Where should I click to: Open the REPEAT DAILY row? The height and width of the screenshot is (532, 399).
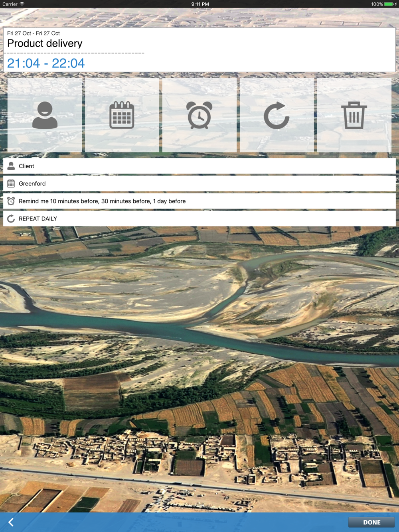pyautogui.click(x=199, y=219)
